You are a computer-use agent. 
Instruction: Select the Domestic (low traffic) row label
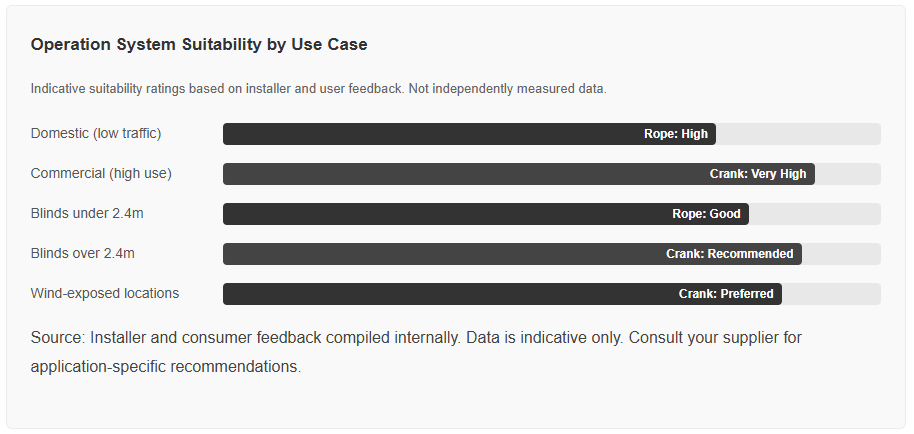tap(96, 133)
